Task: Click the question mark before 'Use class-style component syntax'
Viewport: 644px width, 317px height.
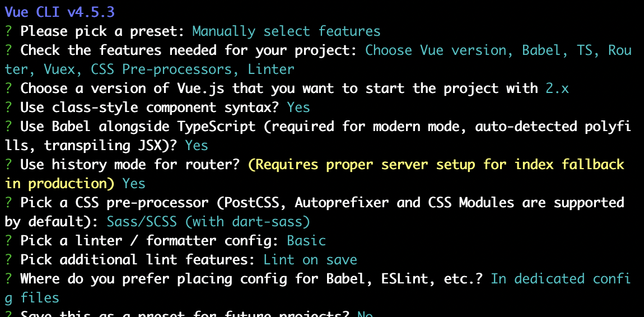Action: pyautogui.click(x=8, y=108)
